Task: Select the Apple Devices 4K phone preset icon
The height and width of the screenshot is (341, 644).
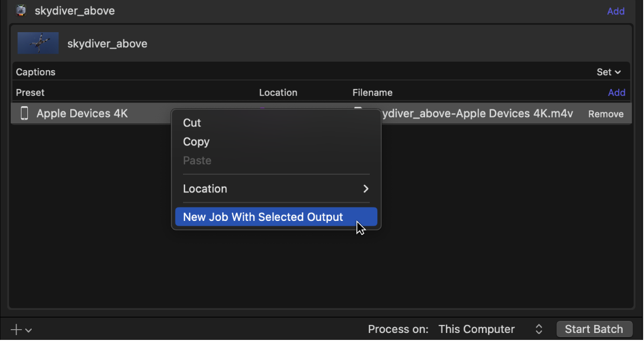Action: pyautogui.click(x=24, y=113)
